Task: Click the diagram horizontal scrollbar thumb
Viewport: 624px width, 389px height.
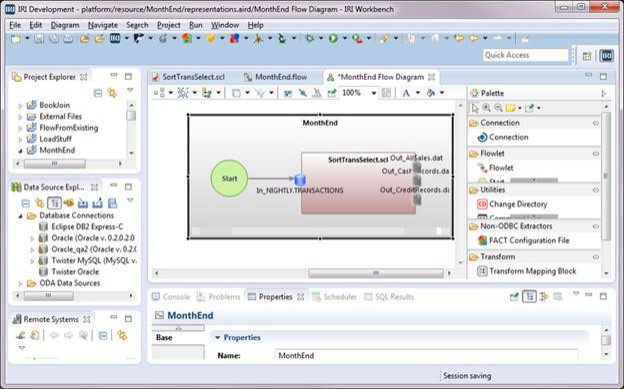Action: tap(376, 273)
